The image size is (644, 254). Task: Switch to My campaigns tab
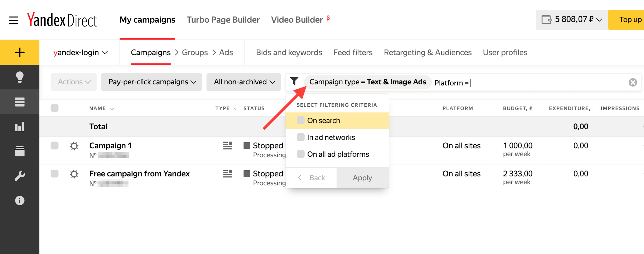point(147,20)
